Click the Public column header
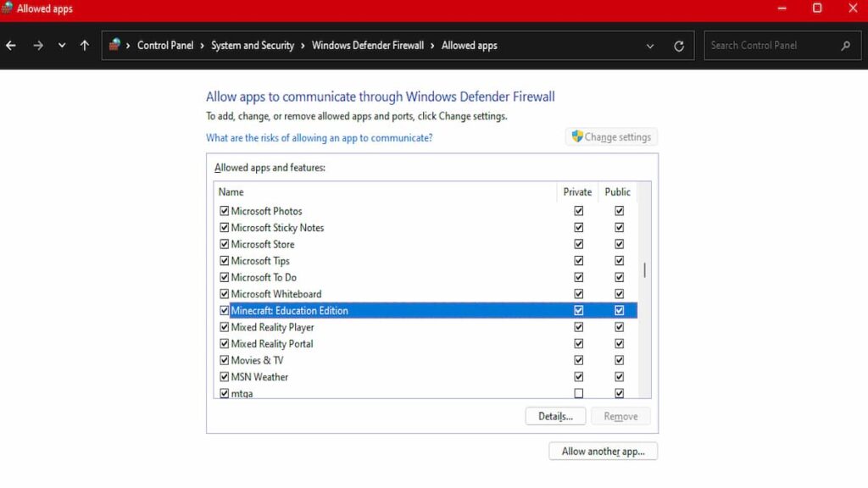 tap(617, 192)
